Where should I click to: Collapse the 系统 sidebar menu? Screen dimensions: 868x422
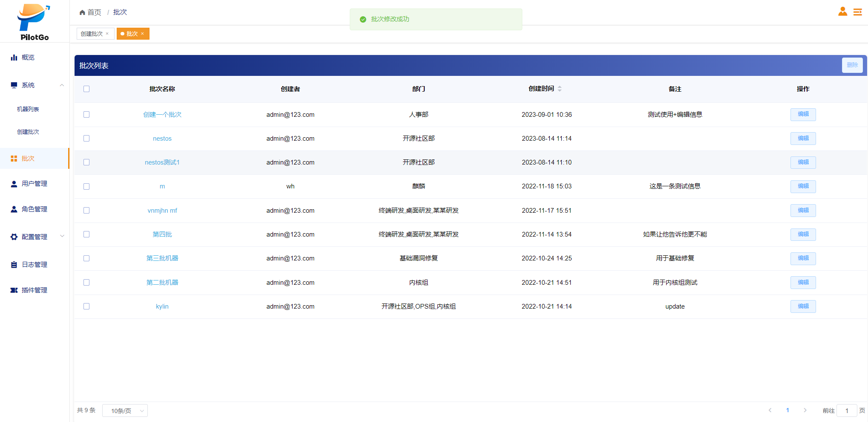62,85
